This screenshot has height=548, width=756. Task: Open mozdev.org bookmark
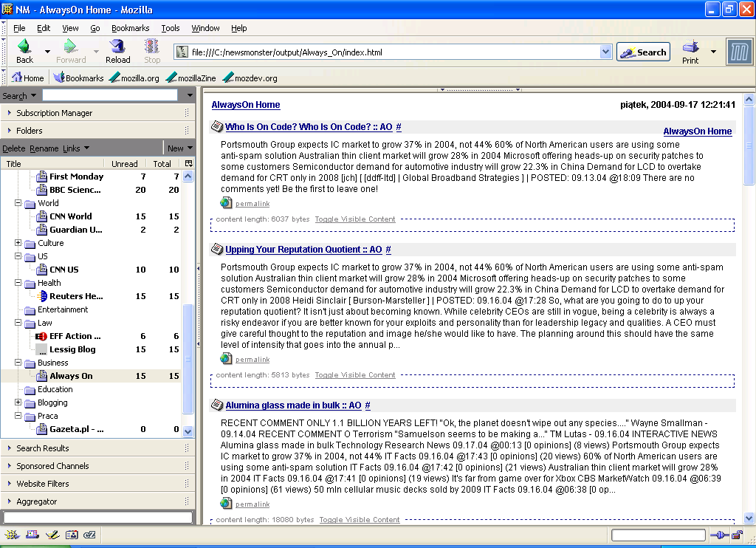click(x=250, y=78)
